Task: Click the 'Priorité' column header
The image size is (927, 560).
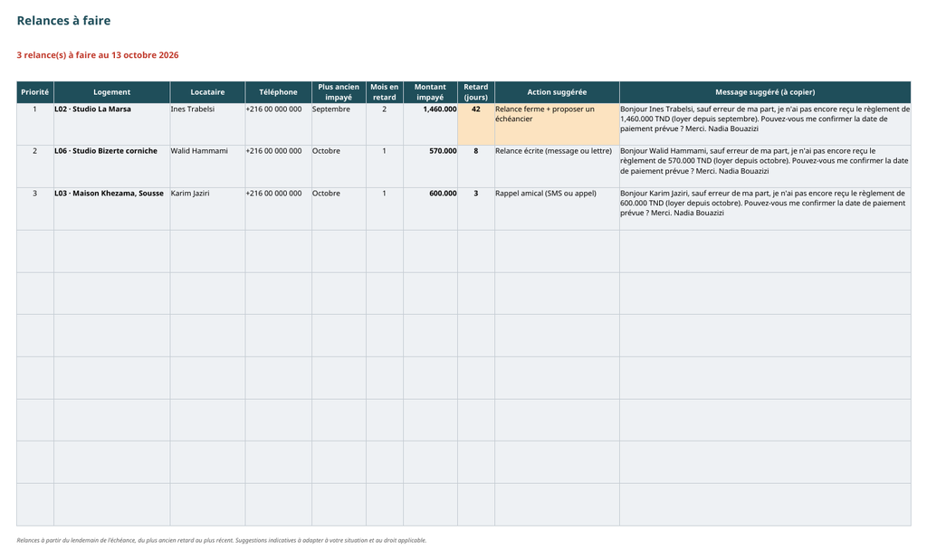Action: click(35, 92)
